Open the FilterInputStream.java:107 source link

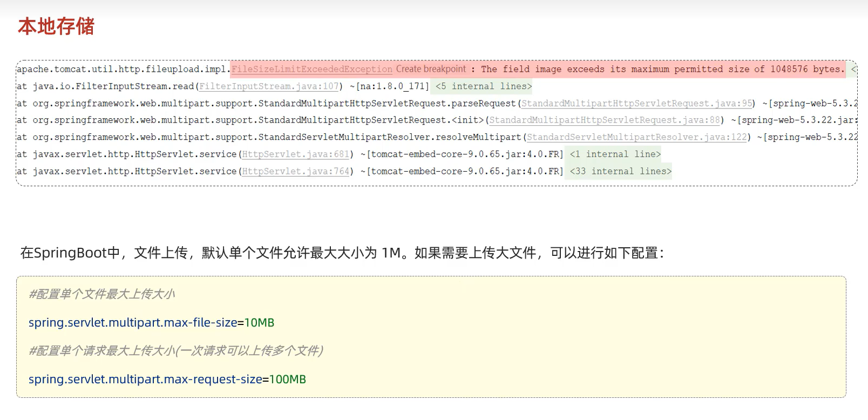[269, 86]
